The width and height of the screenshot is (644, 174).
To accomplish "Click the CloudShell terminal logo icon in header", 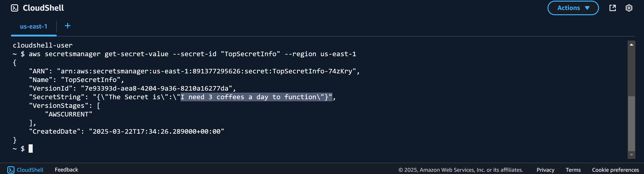I will (15, 8).
